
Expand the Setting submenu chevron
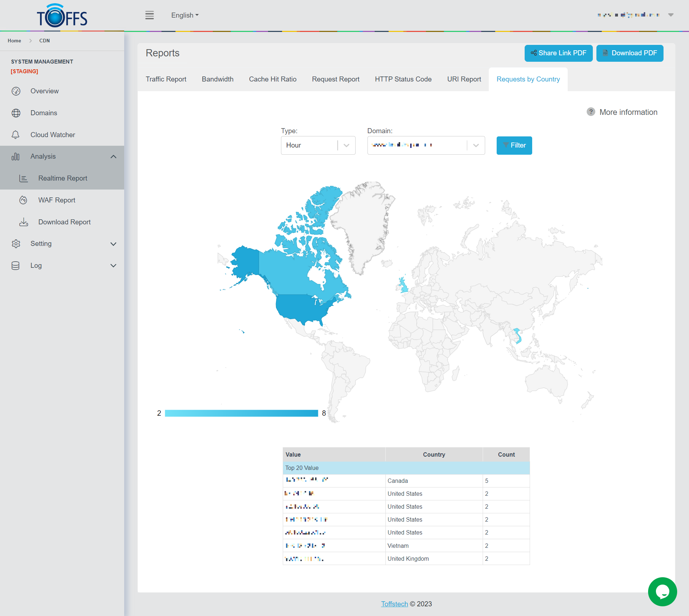[113, 244]
